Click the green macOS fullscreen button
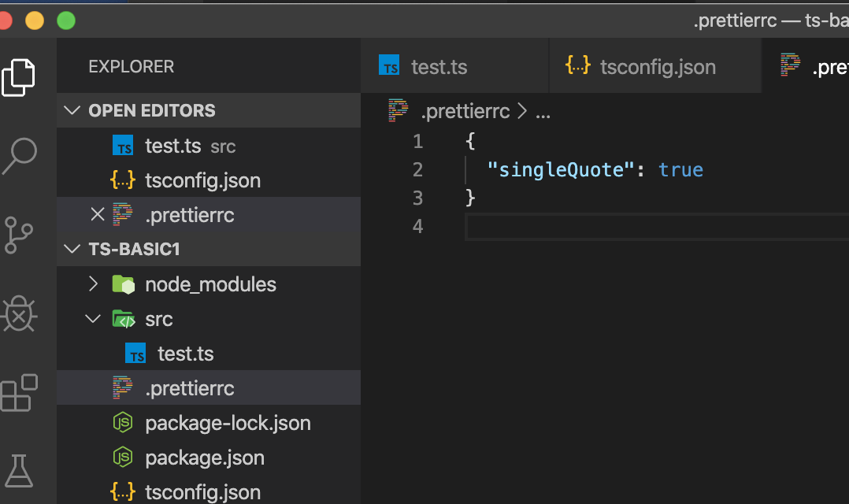 click(66, 20)
